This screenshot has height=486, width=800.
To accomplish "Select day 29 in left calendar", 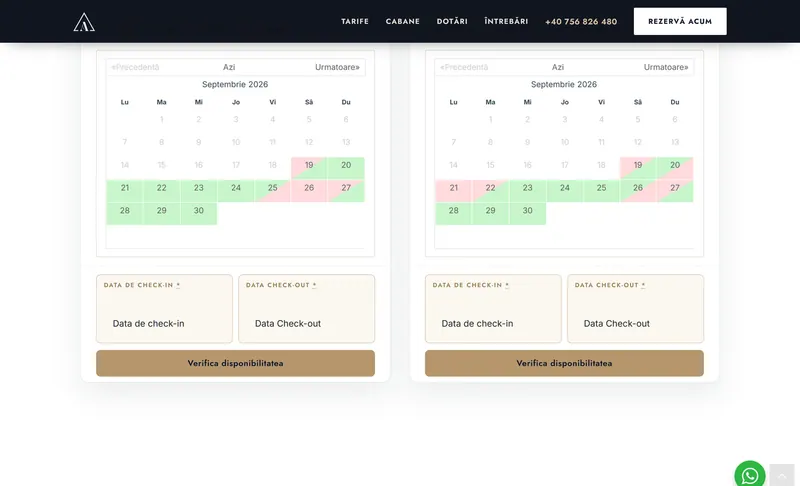I will click(x=162, y=213).
